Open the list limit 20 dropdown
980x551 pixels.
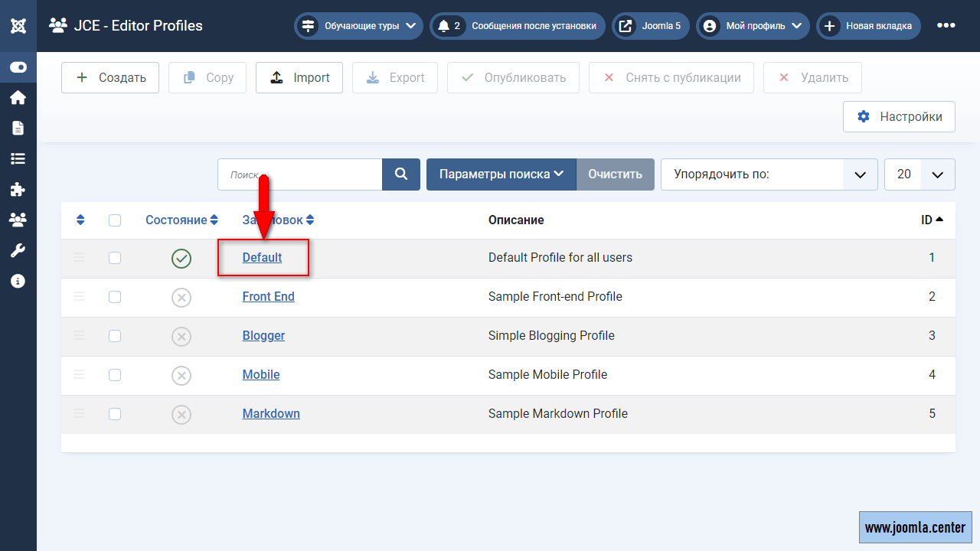920,174
